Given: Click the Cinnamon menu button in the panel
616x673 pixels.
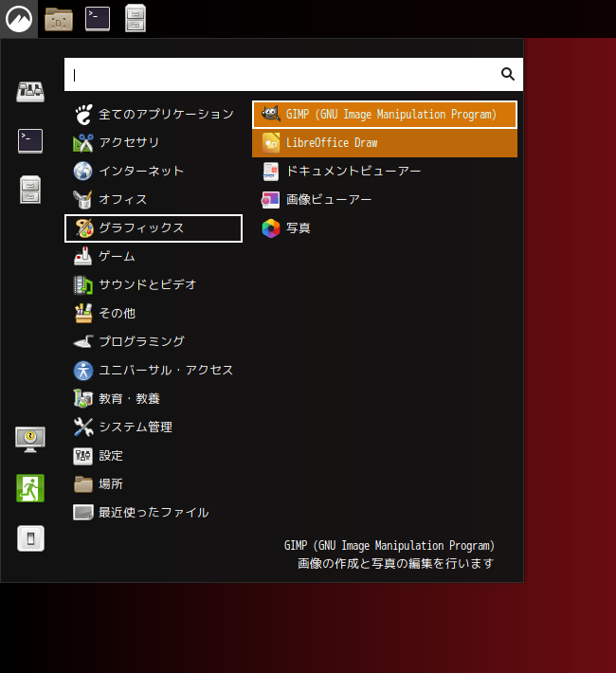Looking at the screenshot, I should [x=18, y=19].
